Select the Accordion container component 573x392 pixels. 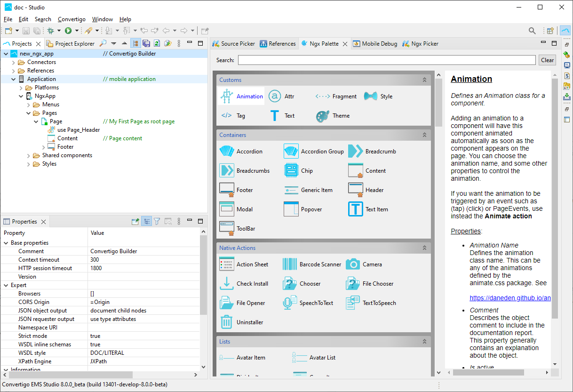click(241, 152)
